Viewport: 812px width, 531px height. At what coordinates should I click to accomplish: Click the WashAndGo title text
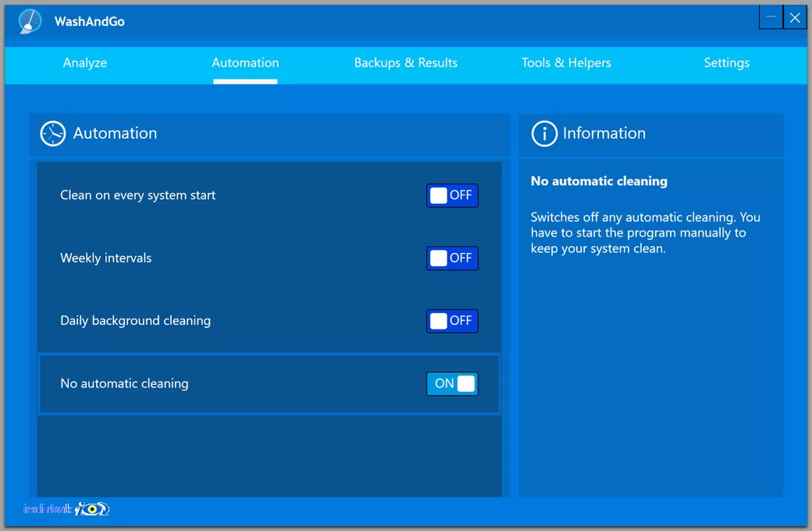coord(90,21)
